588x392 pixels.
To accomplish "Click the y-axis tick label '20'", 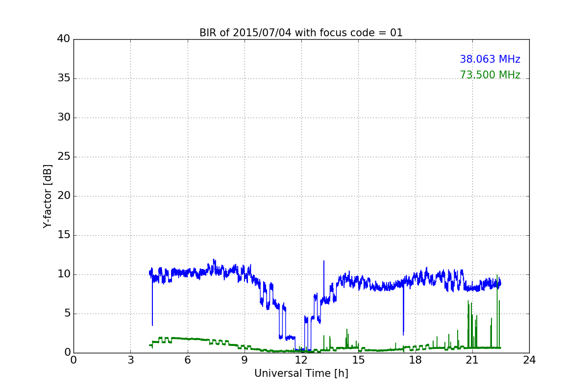I will point(64,196).
